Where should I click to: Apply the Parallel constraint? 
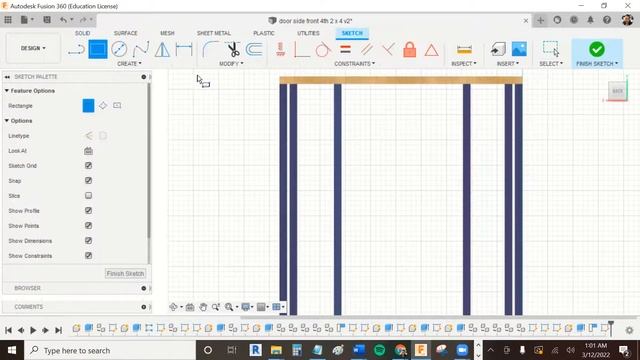(367, 50)
